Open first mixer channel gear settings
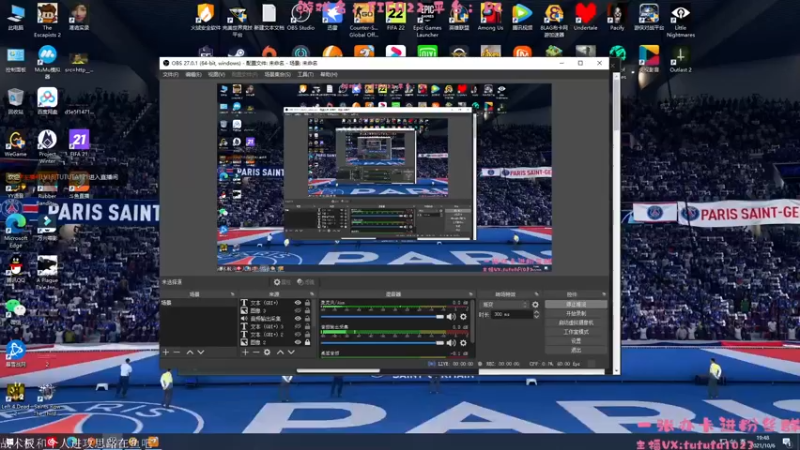Screen dimensions: 800x450 463,317
